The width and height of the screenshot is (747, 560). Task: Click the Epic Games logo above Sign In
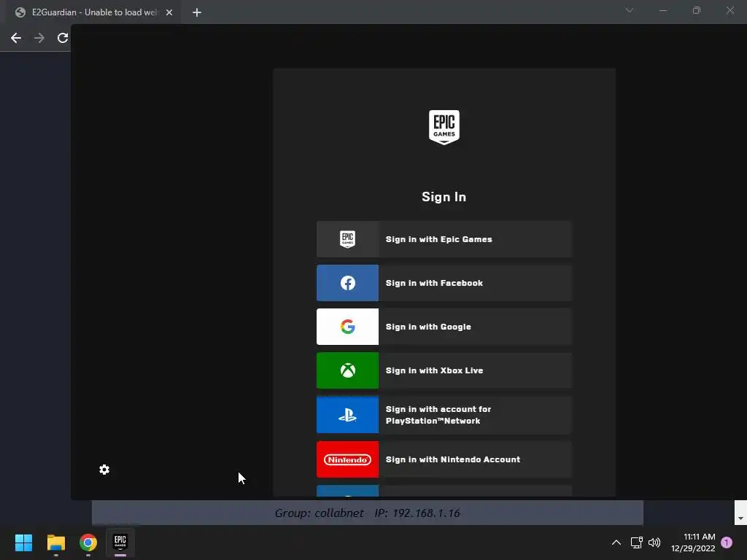click(x=444, y=127)
